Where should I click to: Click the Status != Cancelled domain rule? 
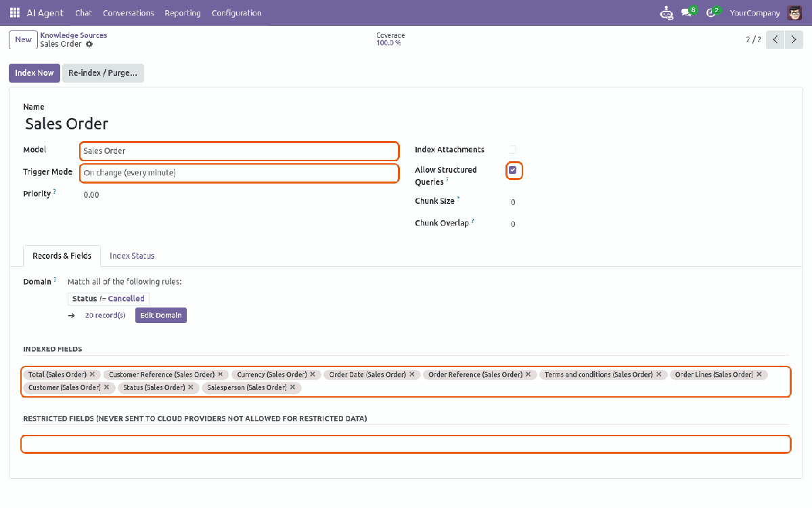coord(108,299)
